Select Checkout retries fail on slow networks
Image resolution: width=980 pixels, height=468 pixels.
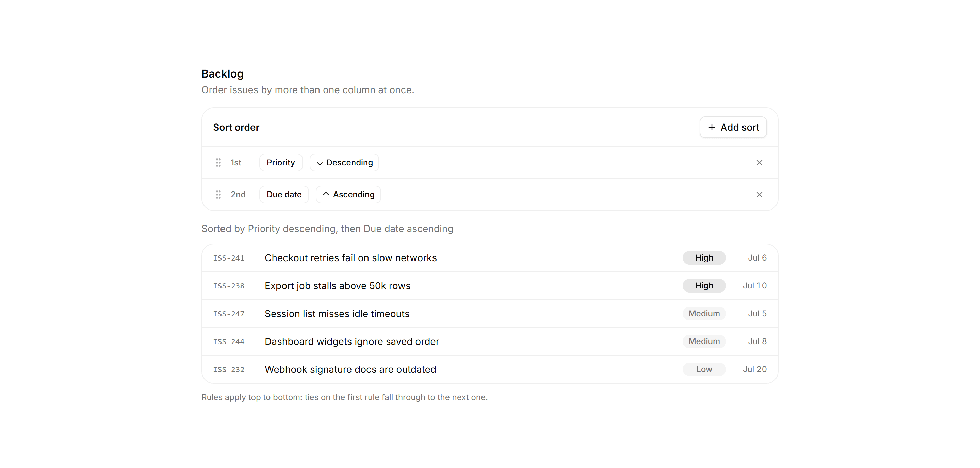click(x=351, y=258)
